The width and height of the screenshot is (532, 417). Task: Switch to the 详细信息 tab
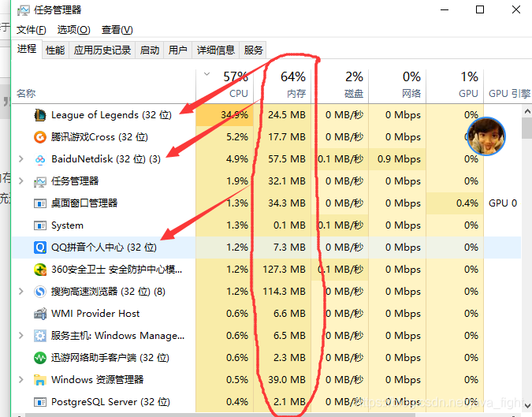[216, 50]
